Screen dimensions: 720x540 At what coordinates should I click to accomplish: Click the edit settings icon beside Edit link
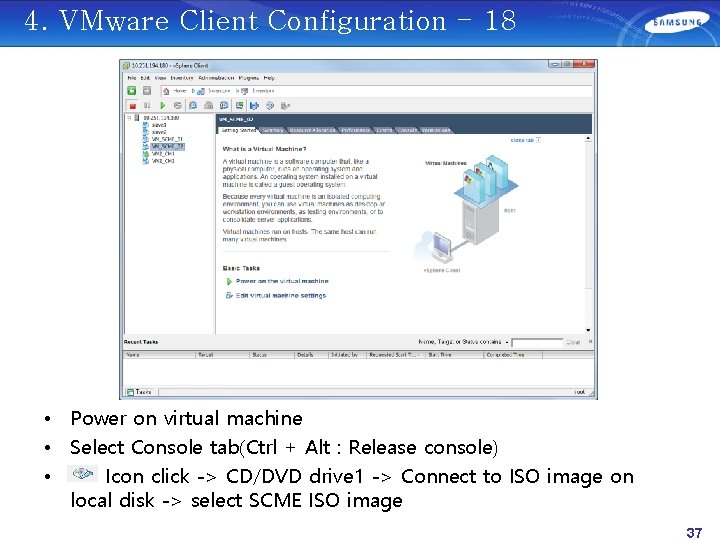point(229,295)
